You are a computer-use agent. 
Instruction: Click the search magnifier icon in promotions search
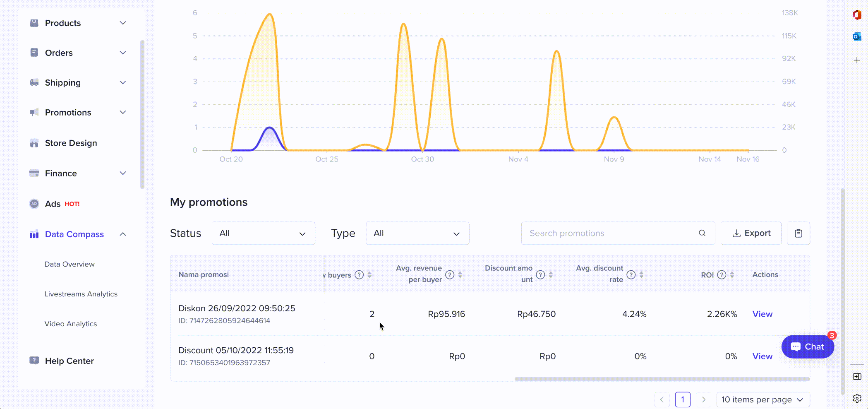point(702,233)
